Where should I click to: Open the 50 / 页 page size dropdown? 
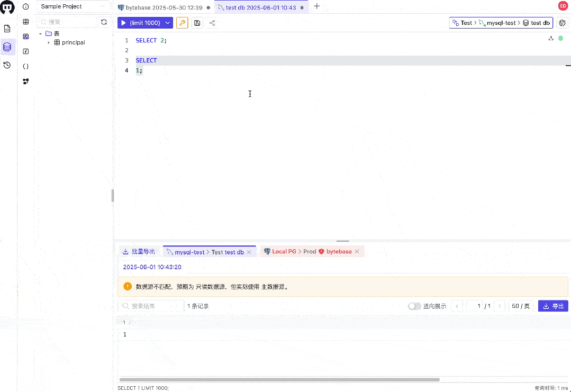[521, 306]
